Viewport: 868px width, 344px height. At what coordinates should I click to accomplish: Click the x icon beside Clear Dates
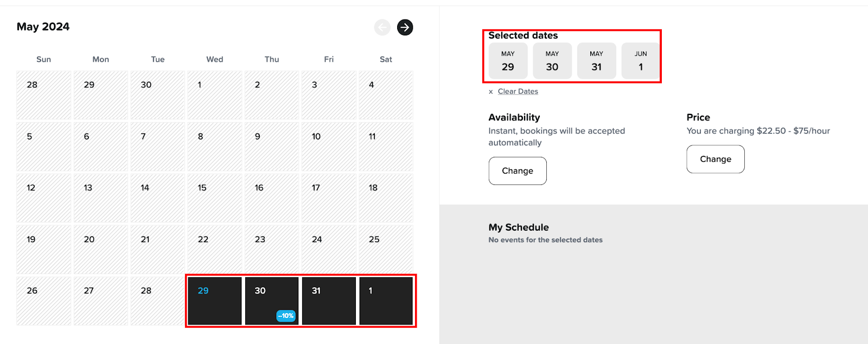point(491,92)
